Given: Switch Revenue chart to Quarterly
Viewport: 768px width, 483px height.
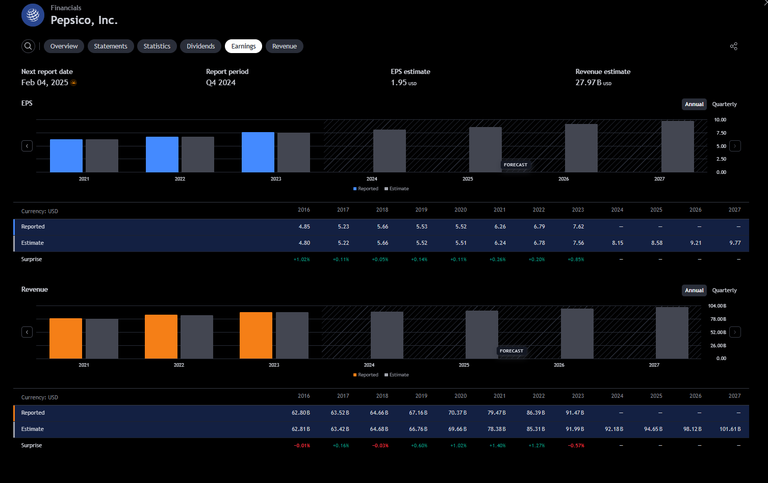Looking at the screenshot, I should click(724, 290).
